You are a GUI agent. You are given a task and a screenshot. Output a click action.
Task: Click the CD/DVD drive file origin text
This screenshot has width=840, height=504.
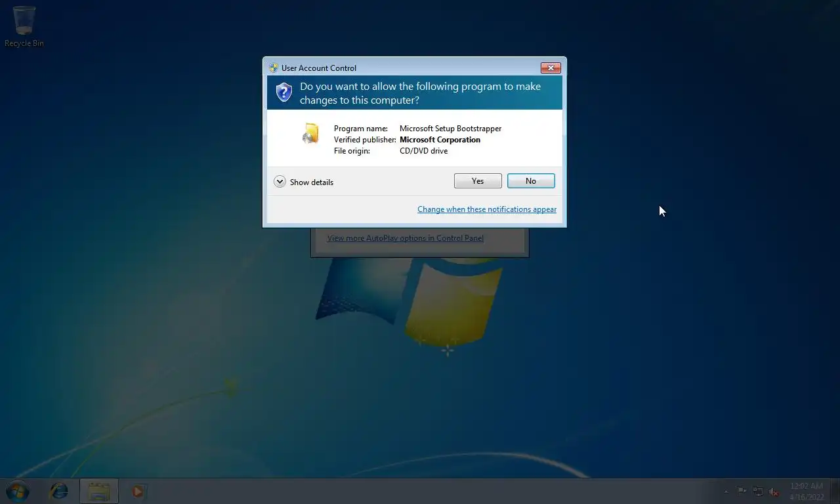pyautogui.click(x=423, y=151)
